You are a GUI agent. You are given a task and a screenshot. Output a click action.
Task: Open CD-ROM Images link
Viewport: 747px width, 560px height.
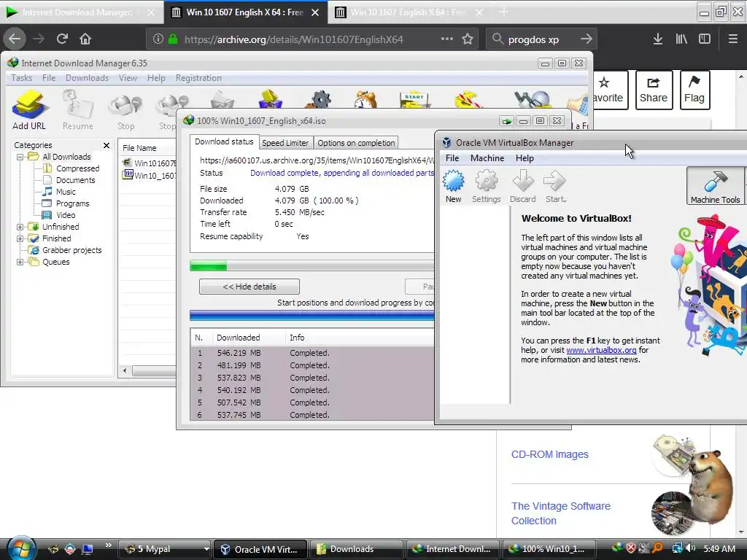(550, 454)
